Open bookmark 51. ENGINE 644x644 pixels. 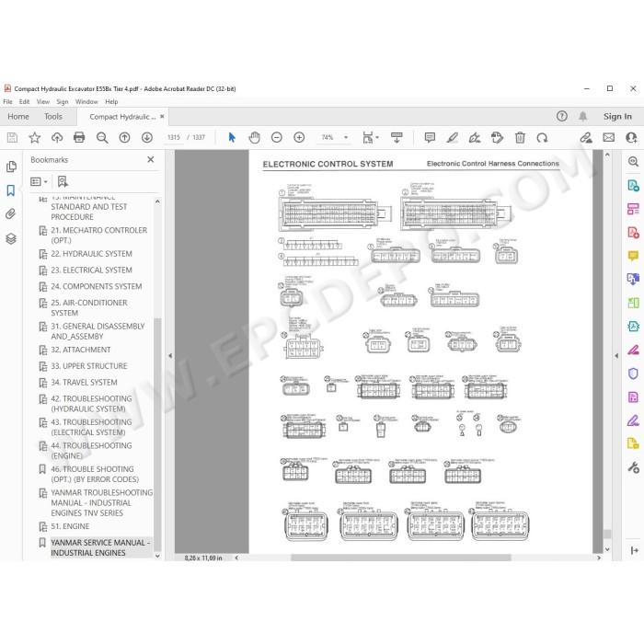coord(70,526)
